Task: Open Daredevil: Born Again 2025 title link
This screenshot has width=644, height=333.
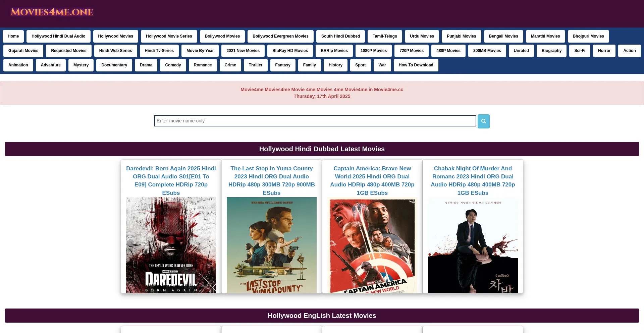Action: [x=171, y=180]
